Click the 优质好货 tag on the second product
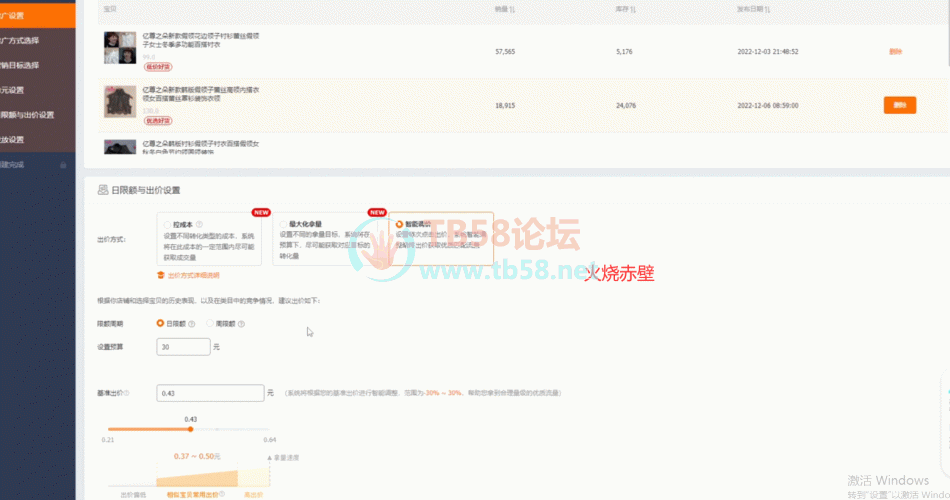 (158, 121)
